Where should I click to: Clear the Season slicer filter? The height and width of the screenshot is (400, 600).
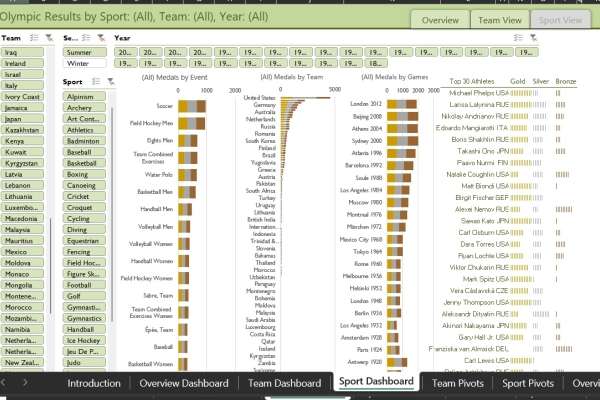[x=101, y=38]
